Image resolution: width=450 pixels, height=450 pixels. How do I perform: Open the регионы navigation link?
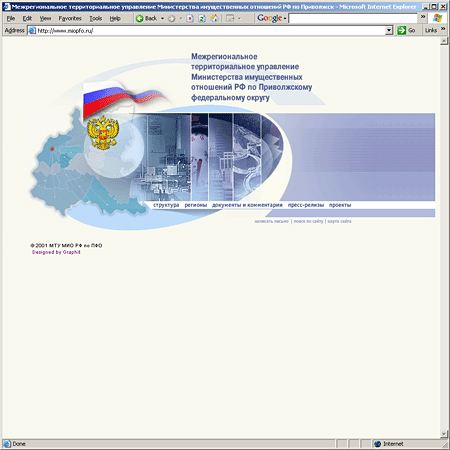[196, 205]
